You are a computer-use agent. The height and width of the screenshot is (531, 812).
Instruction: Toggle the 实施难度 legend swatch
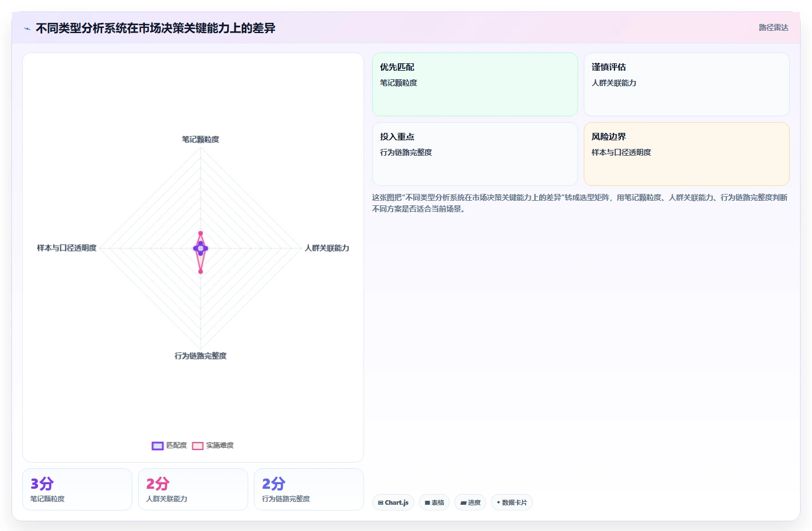pos(198,445)
